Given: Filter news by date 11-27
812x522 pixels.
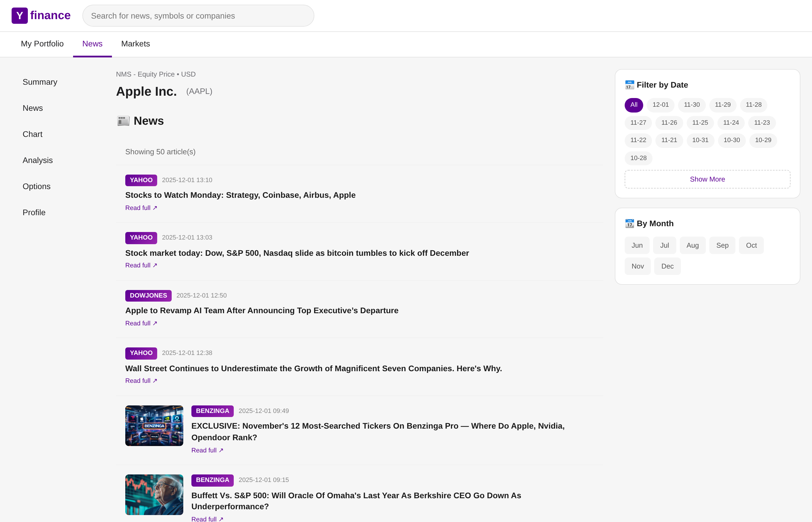Looking at the screenshot, I should 638,123.
